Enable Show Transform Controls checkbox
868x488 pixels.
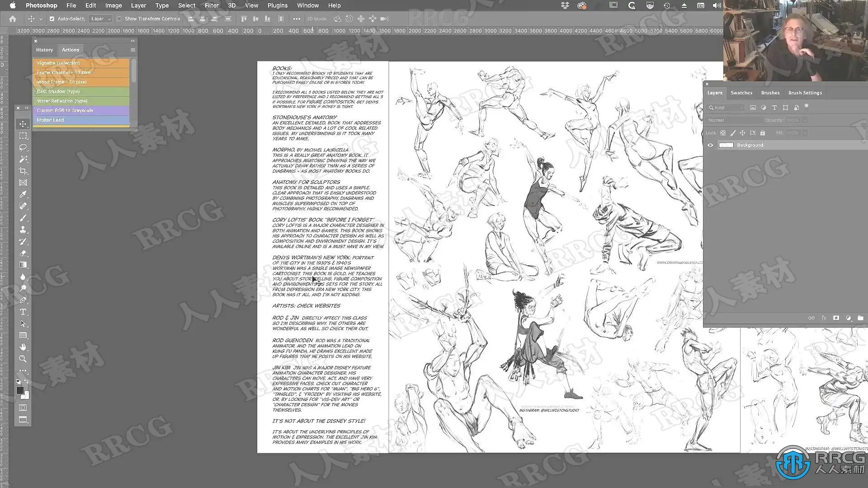pyautogui.click(x=119, y=19)
